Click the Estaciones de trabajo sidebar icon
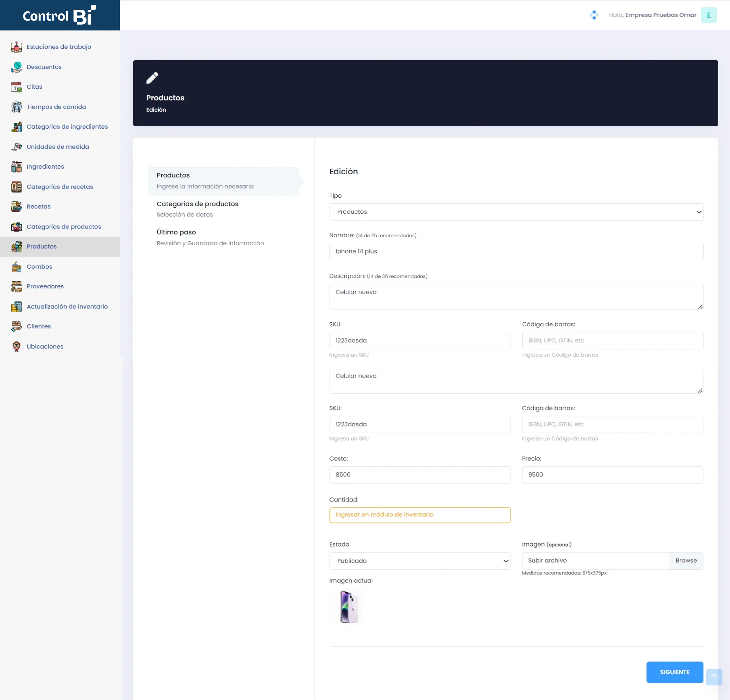The image size is (730, 700). [16, 47]
